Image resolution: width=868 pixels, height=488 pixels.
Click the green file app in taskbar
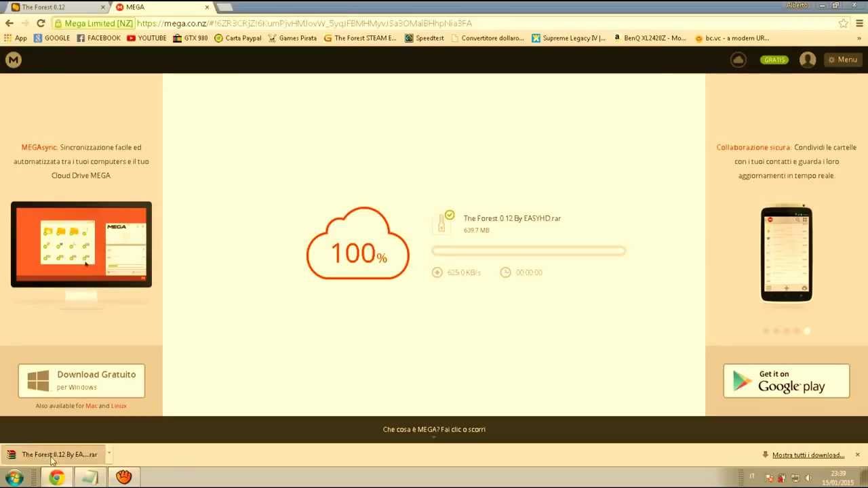(x=90, y=478)
